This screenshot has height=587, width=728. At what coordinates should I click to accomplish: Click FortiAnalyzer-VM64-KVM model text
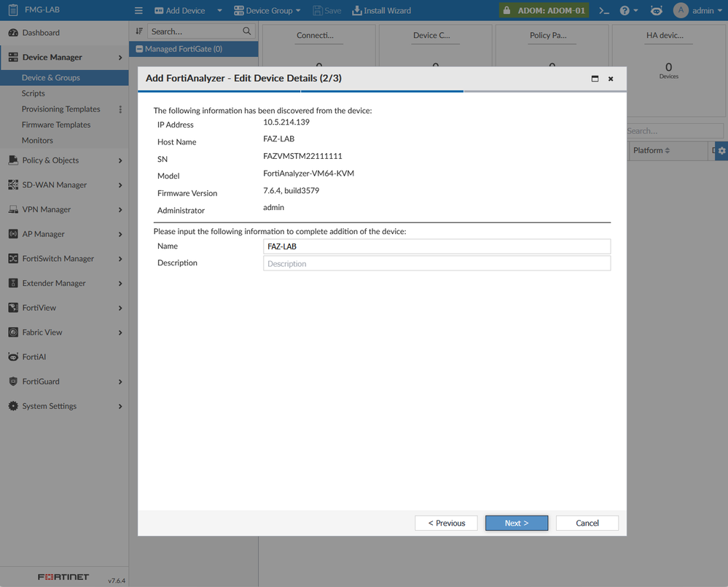click(308, 174)
